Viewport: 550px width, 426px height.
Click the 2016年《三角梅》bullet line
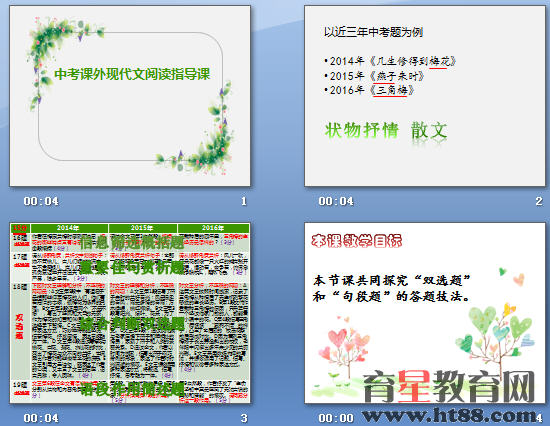(369, 90)
